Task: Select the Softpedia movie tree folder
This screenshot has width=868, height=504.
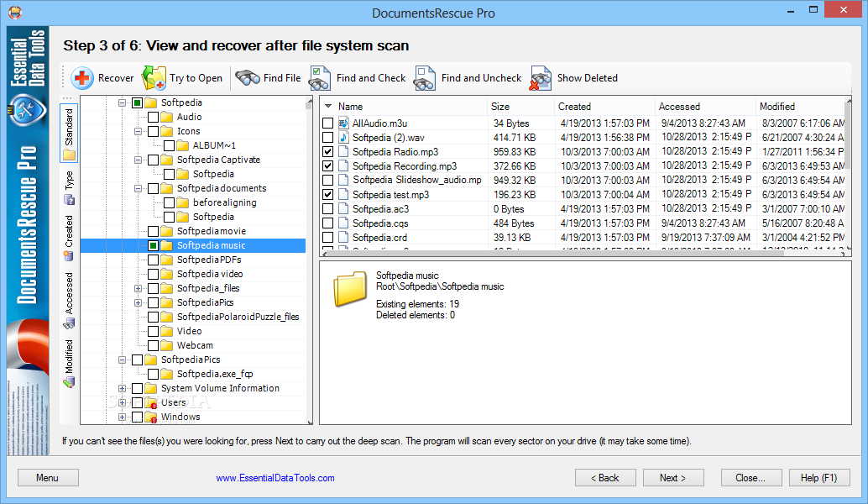Action: [212, 231]
